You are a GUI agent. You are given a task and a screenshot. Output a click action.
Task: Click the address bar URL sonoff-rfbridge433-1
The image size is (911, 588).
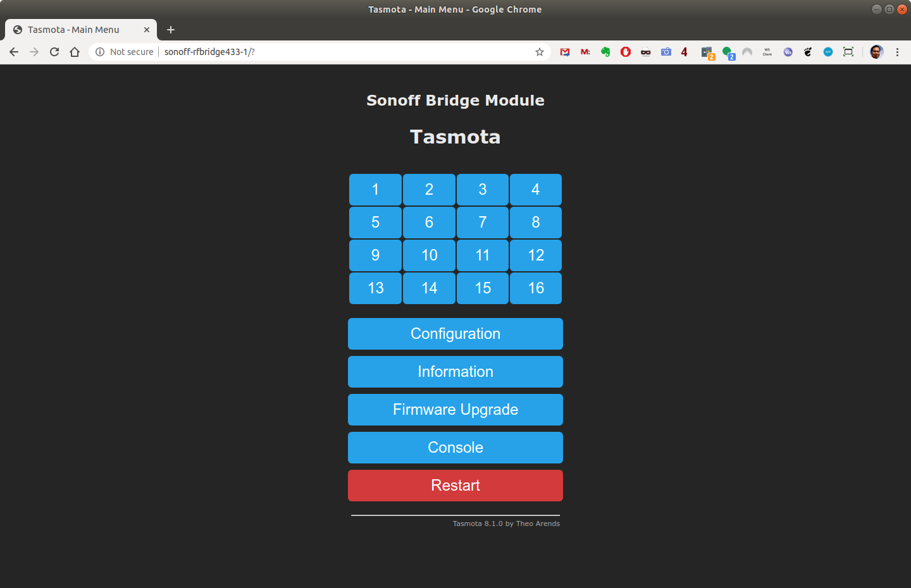209,52
